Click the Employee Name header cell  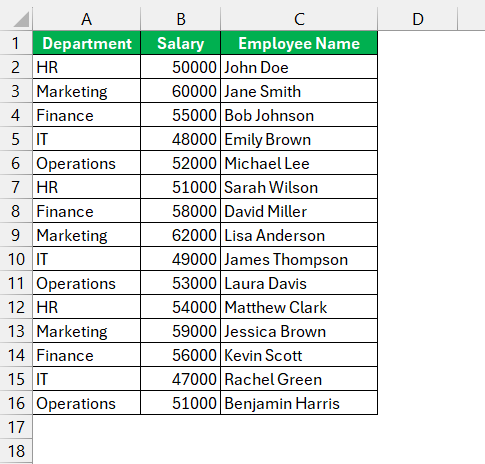tap(299, 43)
